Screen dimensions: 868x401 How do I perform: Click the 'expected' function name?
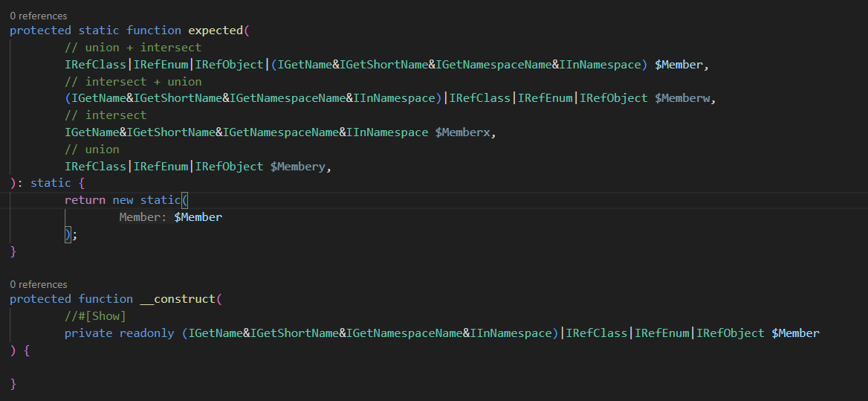[x=216, y=31]
